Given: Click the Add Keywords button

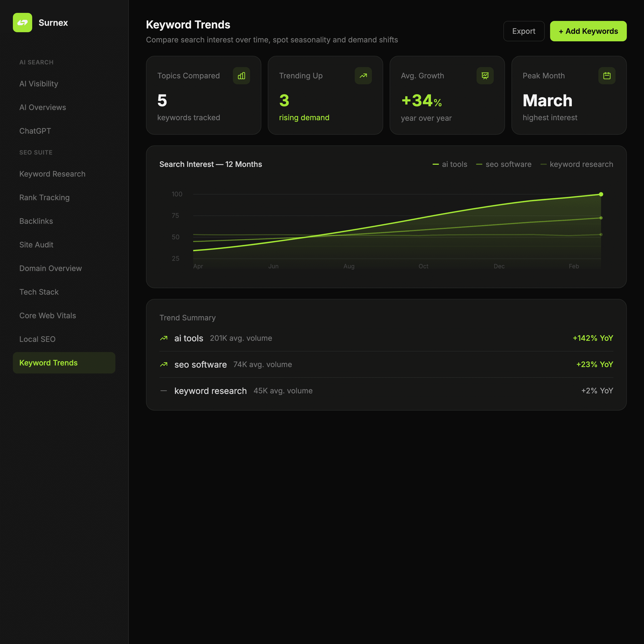Looking at the screenshot, I should [x=588, y=31].
